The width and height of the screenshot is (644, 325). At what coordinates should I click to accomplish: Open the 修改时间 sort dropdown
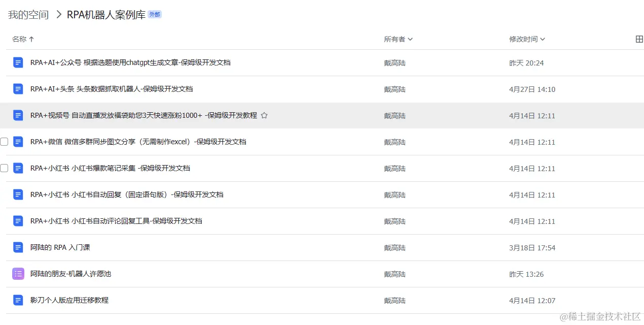pyautogui.click(x=527, y=39)
